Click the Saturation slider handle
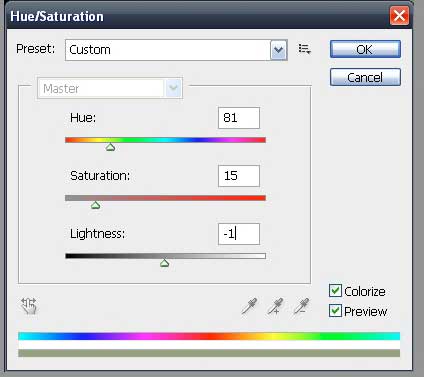The width and height of the screenshot is (424, 377). pos(96,205)
